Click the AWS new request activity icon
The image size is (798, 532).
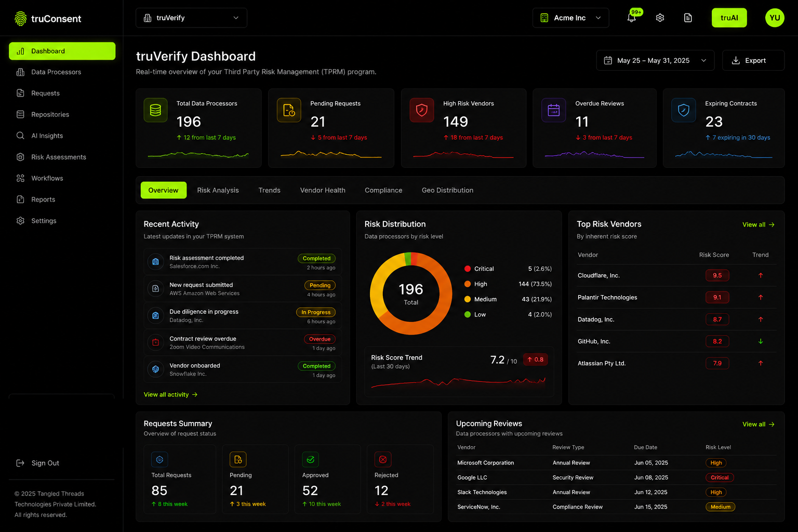(x=155, y=288)
